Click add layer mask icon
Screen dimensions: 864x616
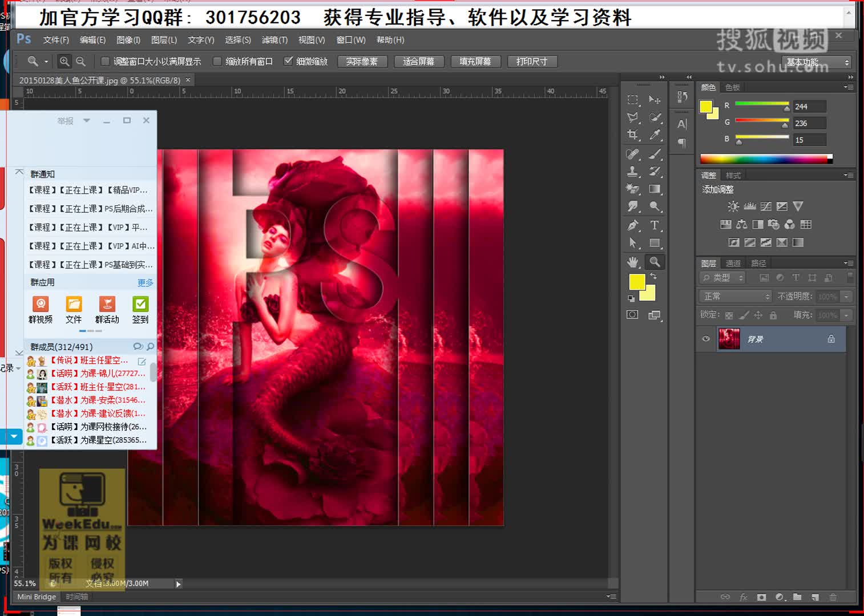[x=761, y=597]
